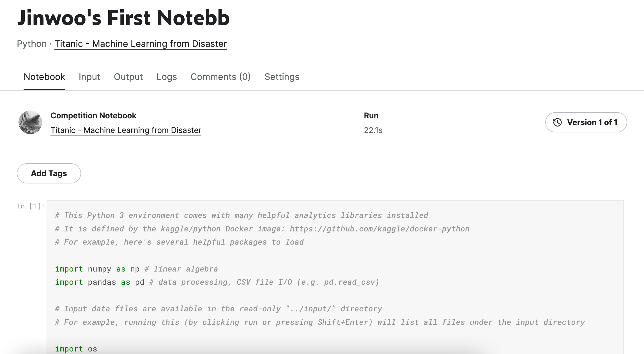The height and width of the screenshot is (354, 644).
Task: Click the Competition Notebook heading
Action: tap(93, 116)
